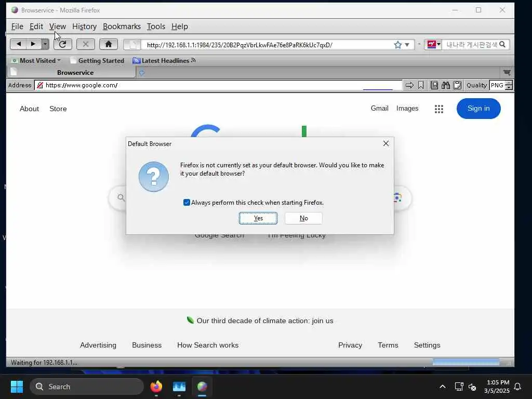Screen dimensions: 532x399
Task: Click the Quality stepper arrows
Action: (509, 85)
